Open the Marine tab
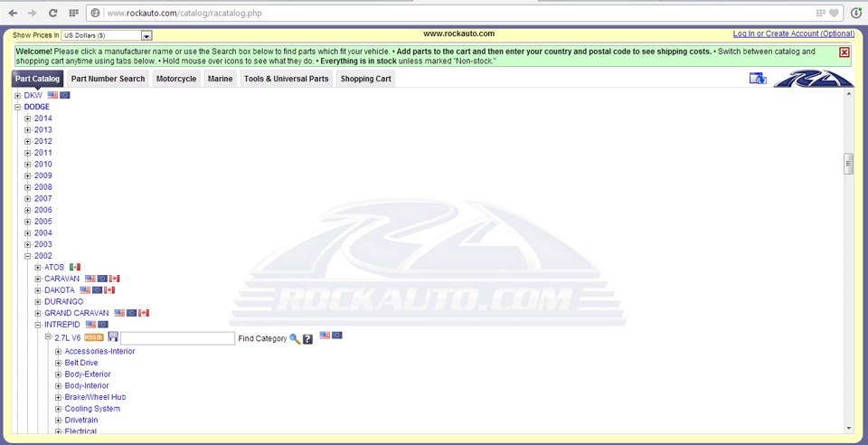Viewport: 868px width, 445px height. 221,79
